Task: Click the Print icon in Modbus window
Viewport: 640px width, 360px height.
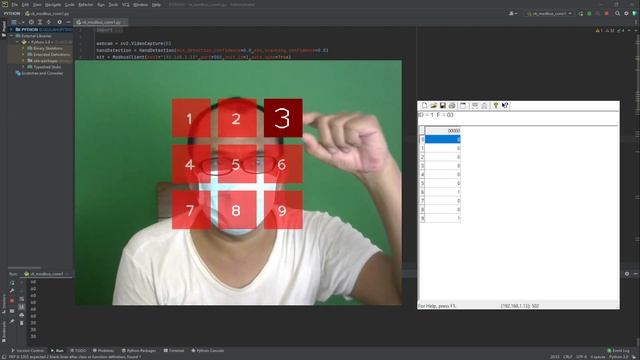Action: (452, 106)
